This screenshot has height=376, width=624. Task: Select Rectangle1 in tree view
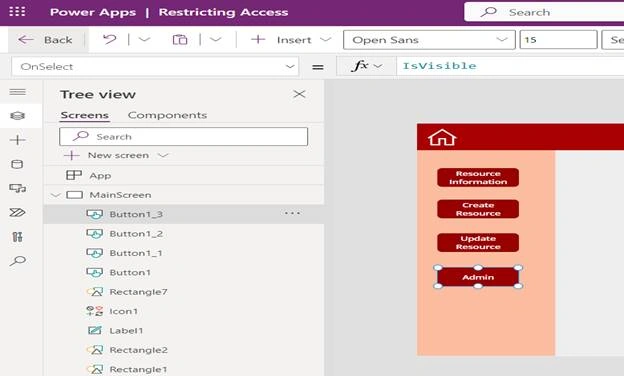click(x=138, y=370)
